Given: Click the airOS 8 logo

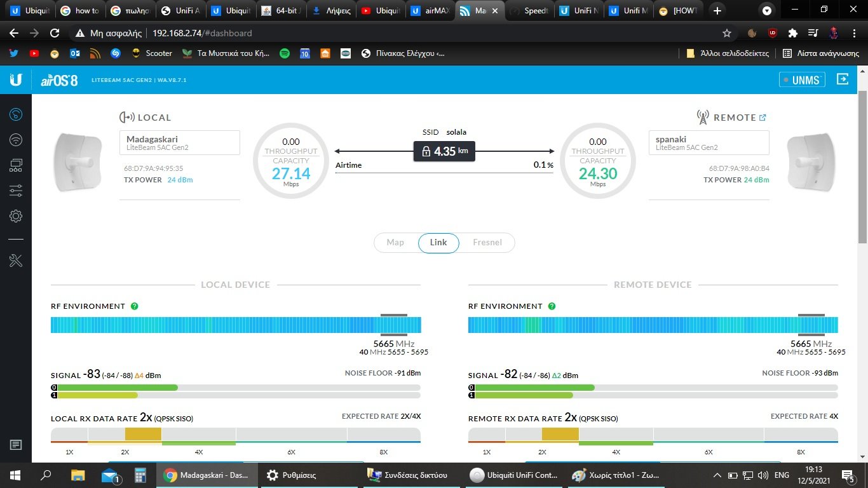Looking at the screenshot, I should 60,80.
